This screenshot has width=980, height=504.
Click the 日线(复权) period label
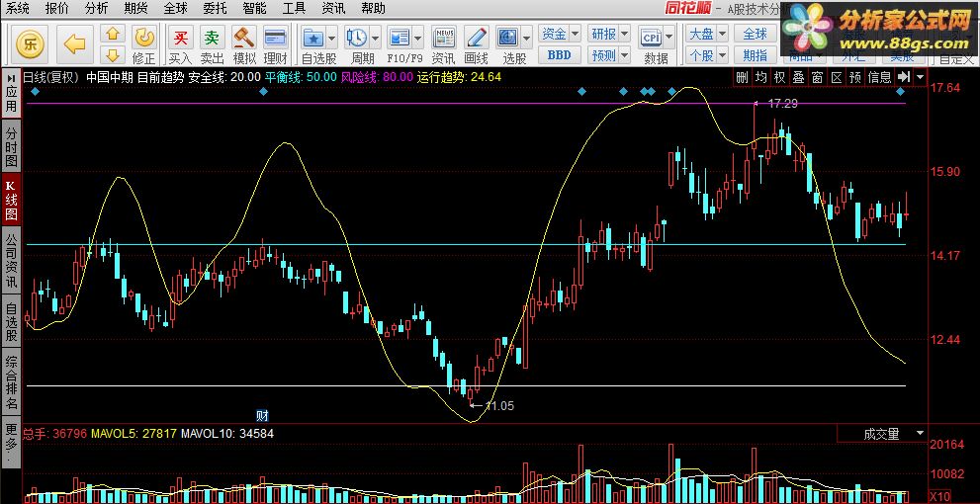(51, 77)
